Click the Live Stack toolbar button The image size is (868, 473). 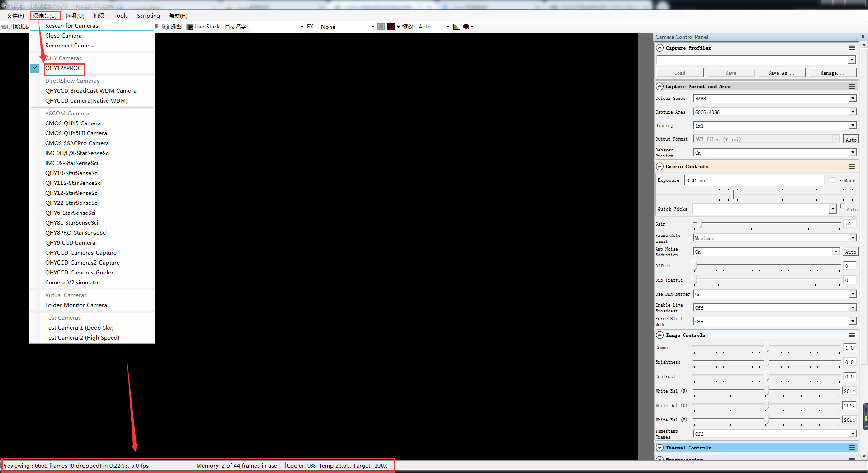pos(203,27)
